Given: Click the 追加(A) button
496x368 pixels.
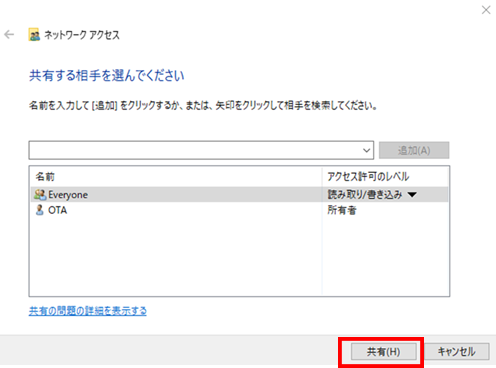Looking at the screenshot, I should (414, 150).
